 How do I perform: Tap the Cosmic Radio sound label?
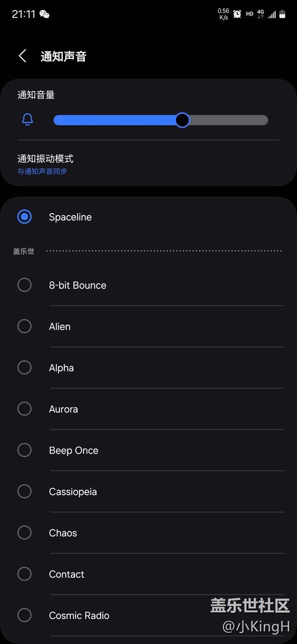[79, 616]
